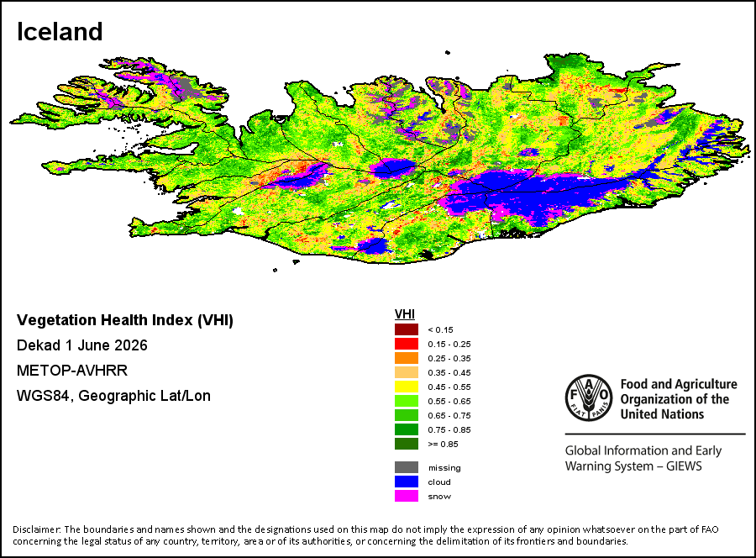Image resolution: width=756 pixels, height=558 pixels.
Task: Click the FAO emblem logo
Action: (x=589, y=397)
